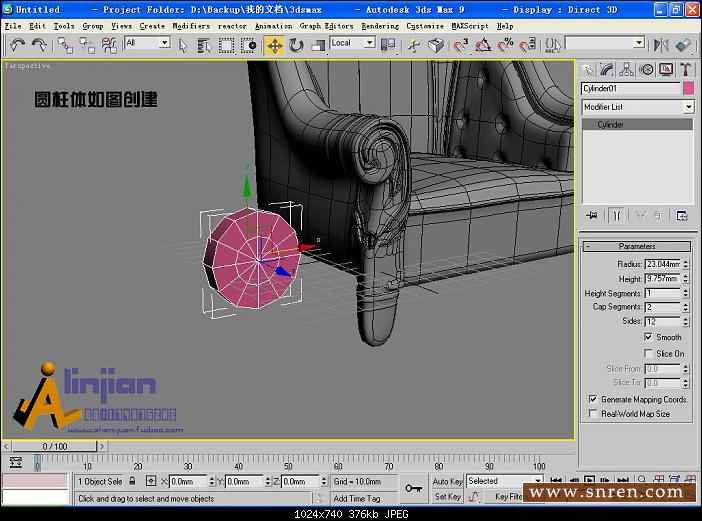Click the Pin Stack icon

point(592,216)
